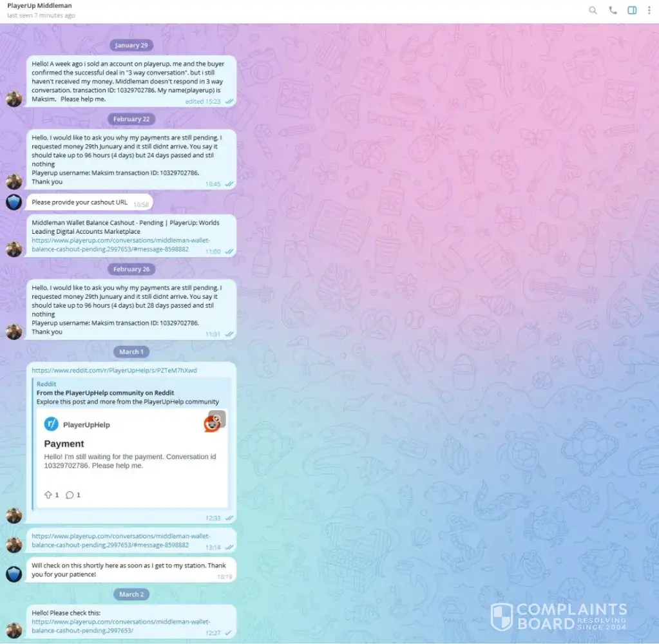Click the PlayerUpHelp subreddit r/ icon

pyautogui.click(x=52, y=424)
